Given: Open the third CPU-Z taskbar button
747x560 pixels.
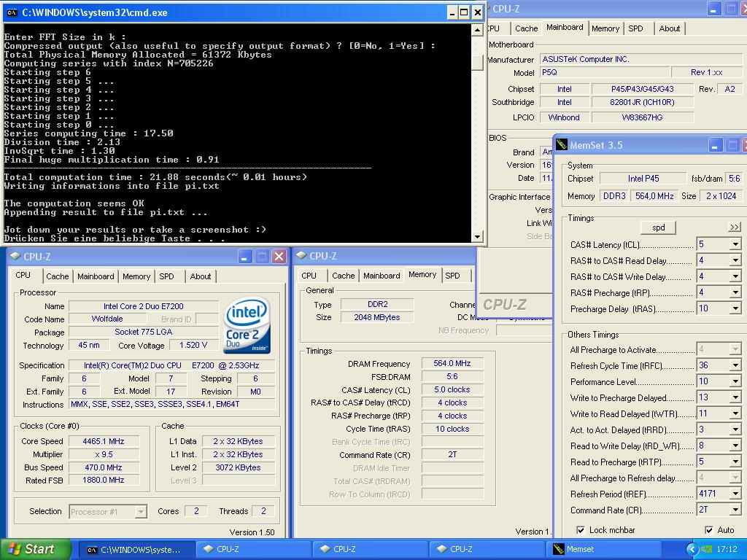Looking at the screenshot, I should tap(487, 550).
